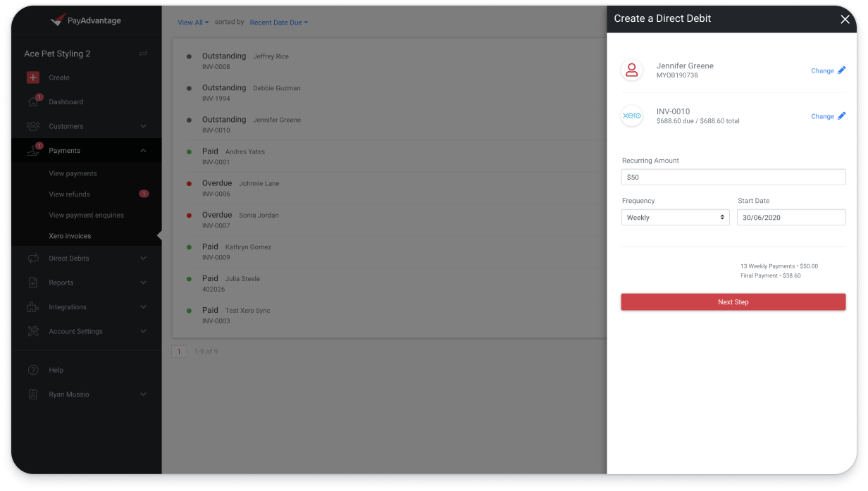Image resolution: width=868 pixels, height=491 pixels.
Task: Open View payment enquiries submenu item
Action: (86, 216)
